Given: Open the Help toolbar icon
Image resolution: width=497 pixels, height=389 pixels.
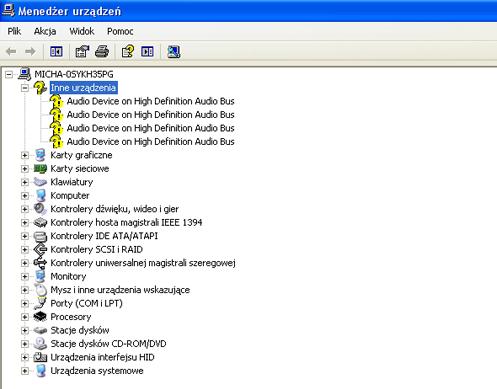Looking at the screenshot, I should (128, 52).
